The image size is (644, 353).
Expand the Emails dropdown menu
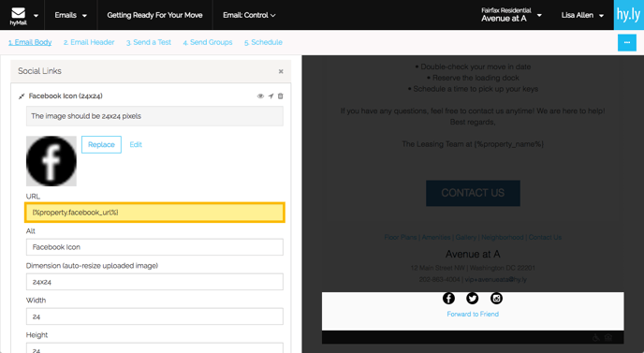(x=70, y=15)
